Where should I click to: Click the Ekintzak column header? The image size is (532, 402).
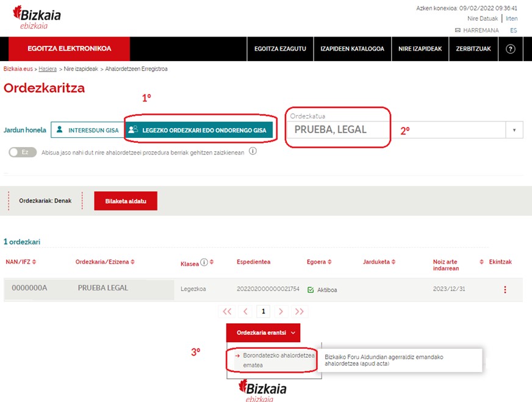(500, 262)
